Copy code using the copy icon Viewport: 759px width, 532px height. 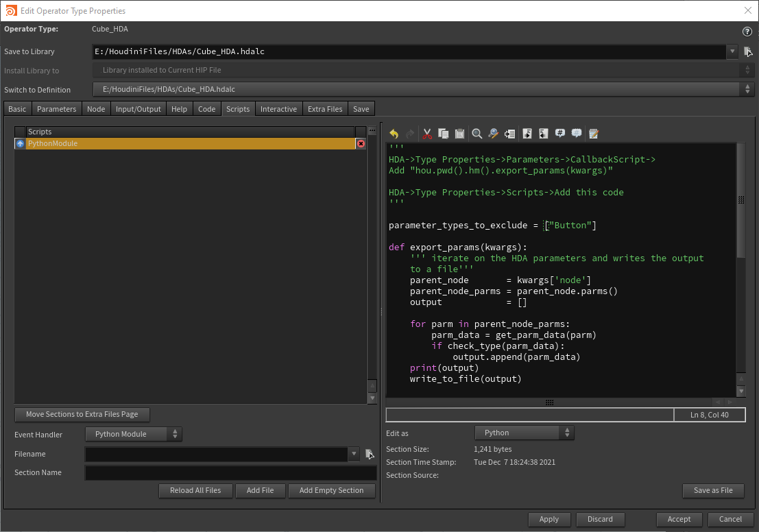(x=443, y=134)
